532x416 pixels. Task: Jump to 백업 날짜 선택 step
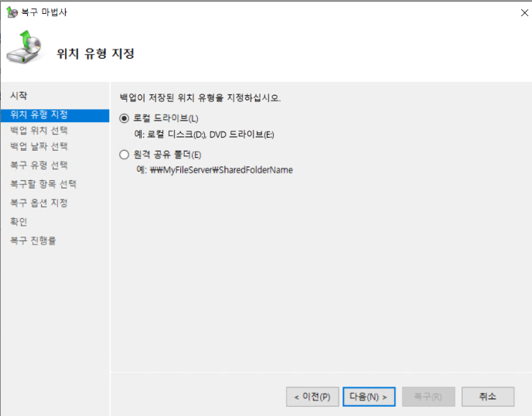click(x=39, y=146)
